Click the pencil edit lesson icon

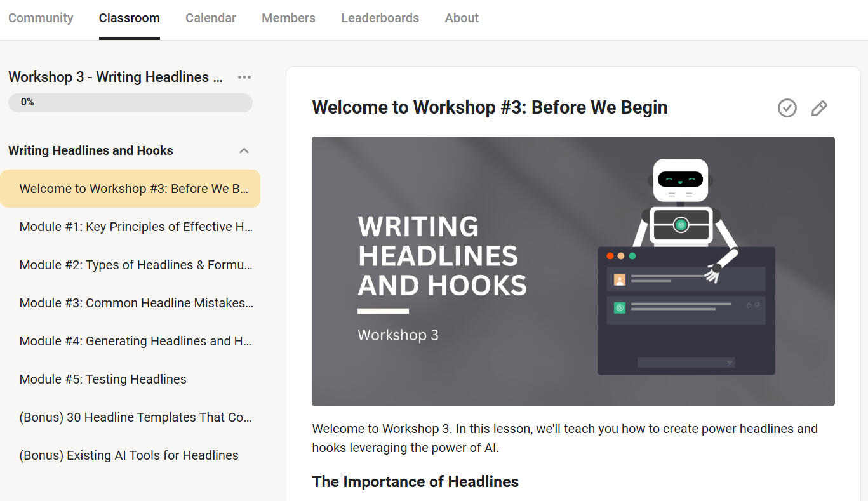click(819, 108)
